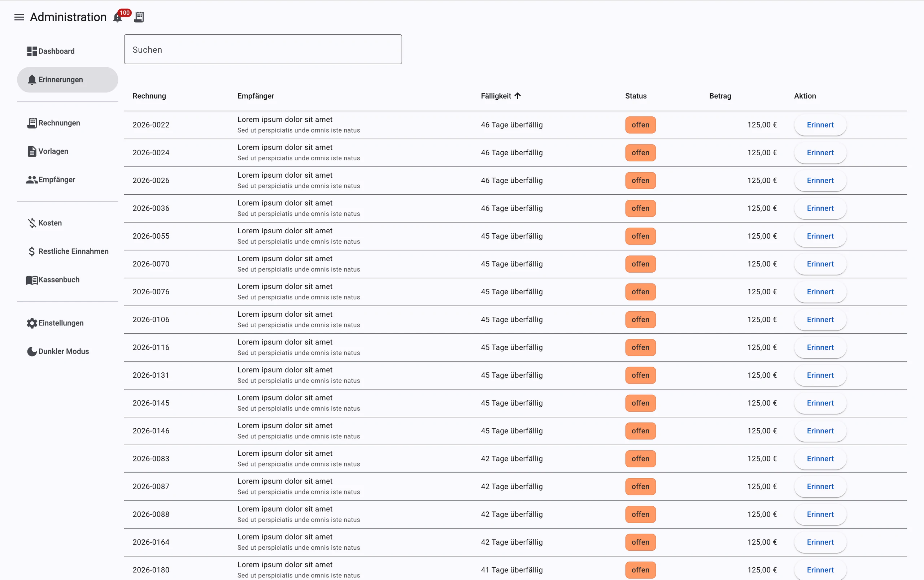Click the invoice receipt icon in header
This screenshot has height=580, width=924.
pyautogui.click(x=139, y=17)
